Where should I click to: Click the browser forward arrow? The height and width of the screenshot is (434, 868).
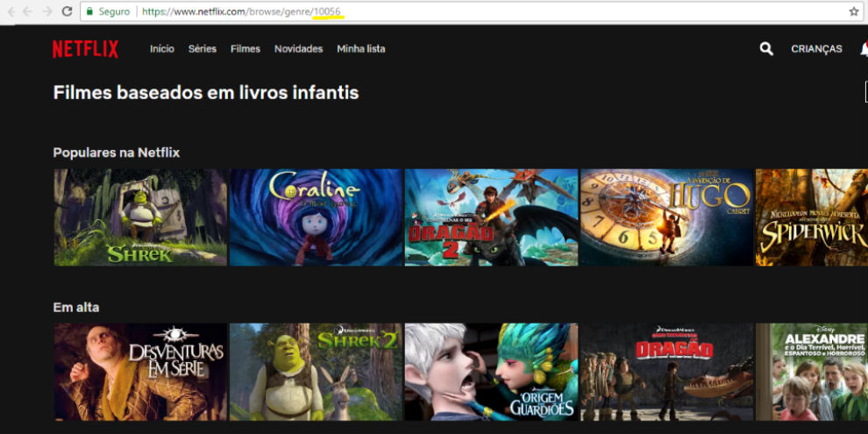(47, 11)
